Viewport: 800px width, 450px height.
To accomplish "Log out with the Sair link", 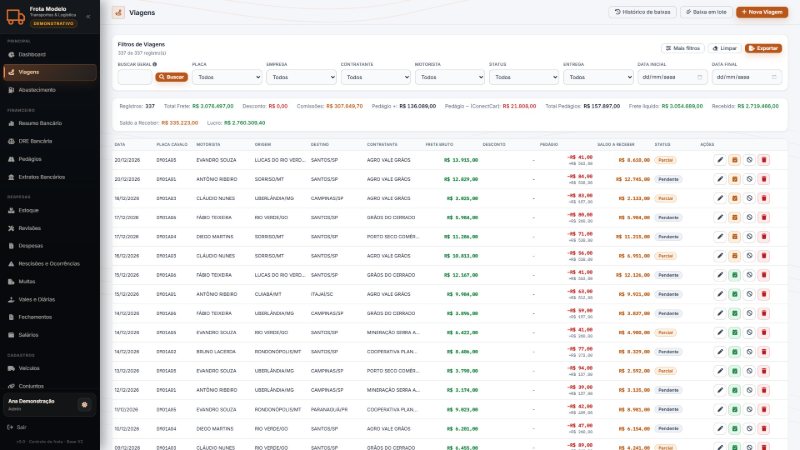I will pyautogui.click(x=17, y=427).
